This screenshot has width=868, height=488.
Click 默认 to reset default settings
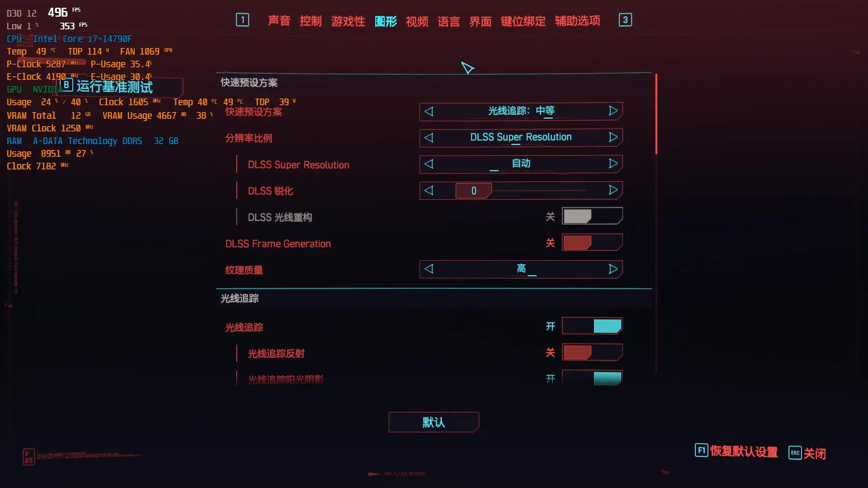(434, 422)
